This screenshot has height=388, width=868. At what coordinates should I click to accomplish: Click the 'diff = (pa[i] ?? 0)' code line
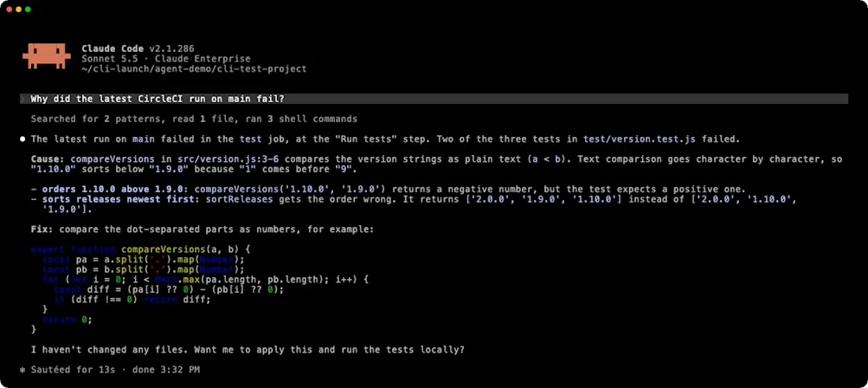[x=169, y=289]
